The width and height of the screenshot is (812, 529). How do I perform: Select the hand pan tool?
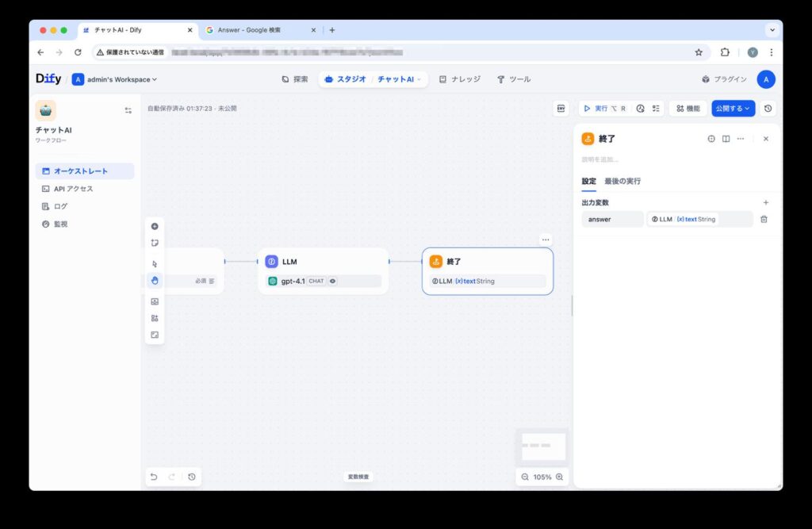(x=155, y=280)
